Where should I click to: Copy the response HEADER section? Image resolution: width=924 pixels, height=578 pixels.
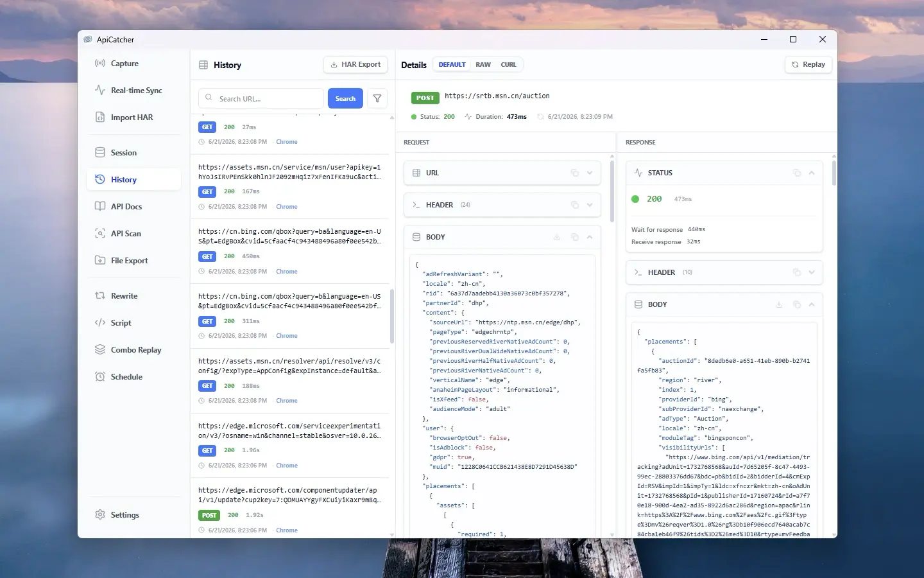click(x=797, y=272)
